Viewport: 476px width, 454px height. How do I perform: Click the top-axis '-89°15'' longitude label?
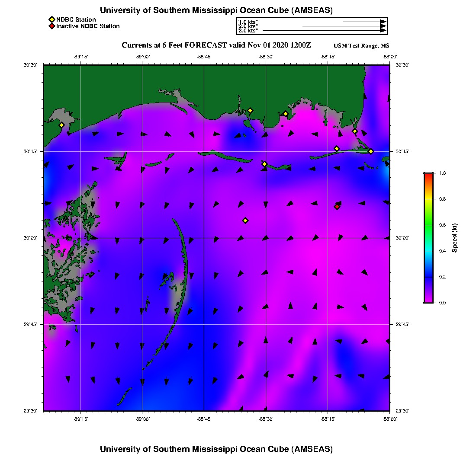click(x=81, y=57)
